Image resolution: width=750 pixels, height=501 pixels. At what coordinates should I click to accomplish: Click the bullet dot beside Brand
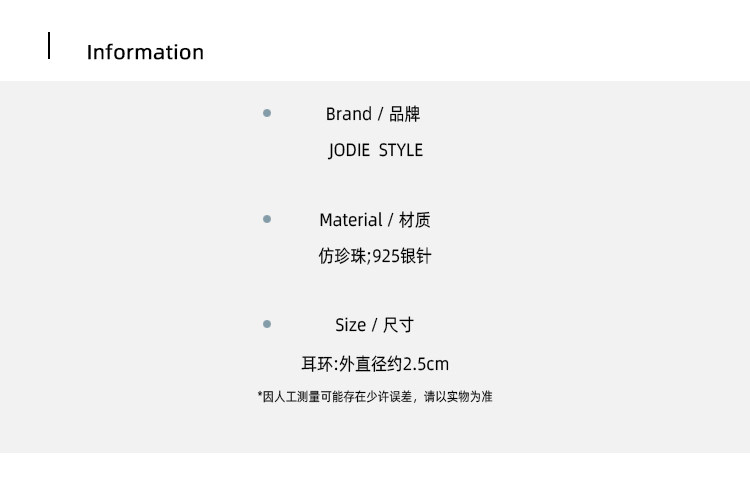click(x=267, y=113)
